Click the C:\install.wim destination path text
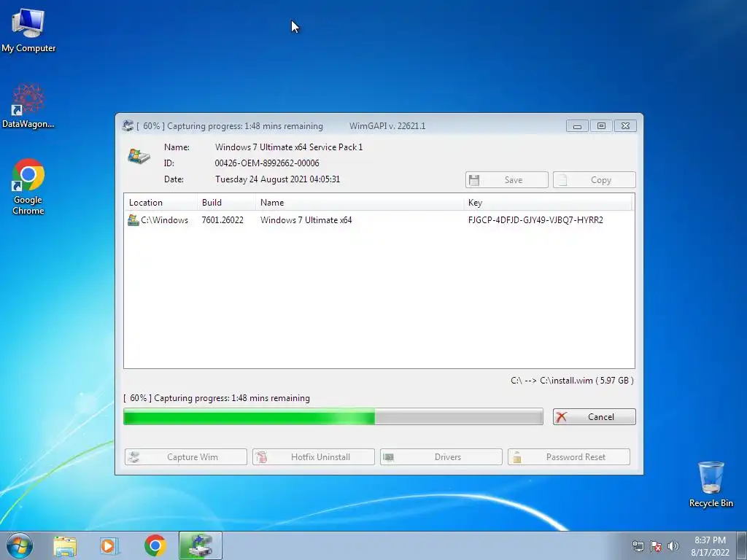Image resolution: width=747 pixels, height=560 pixels. [x=572, y=381]
